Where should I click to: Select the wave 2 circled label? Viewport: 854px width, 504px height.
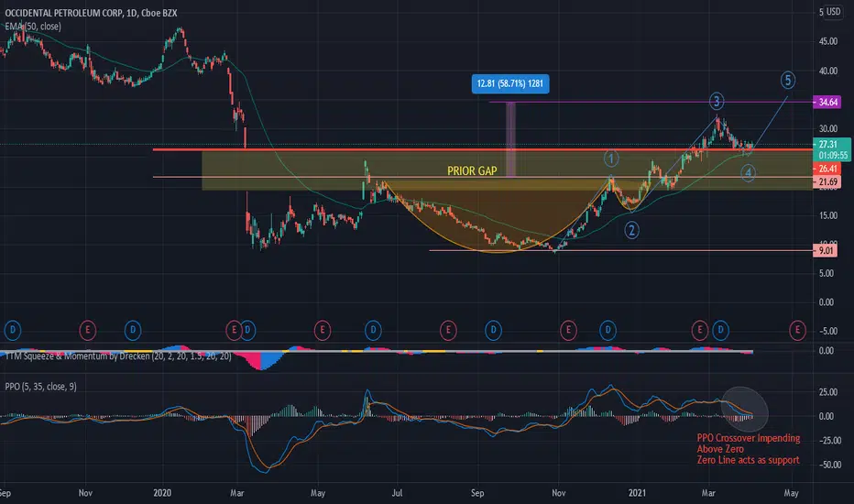(631, 230)
